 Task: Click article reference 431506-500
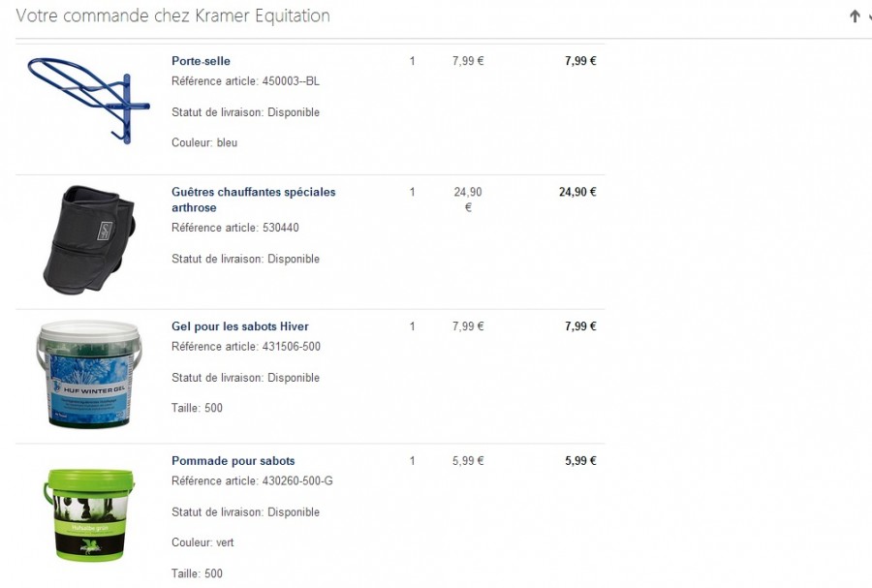point(292,347)
